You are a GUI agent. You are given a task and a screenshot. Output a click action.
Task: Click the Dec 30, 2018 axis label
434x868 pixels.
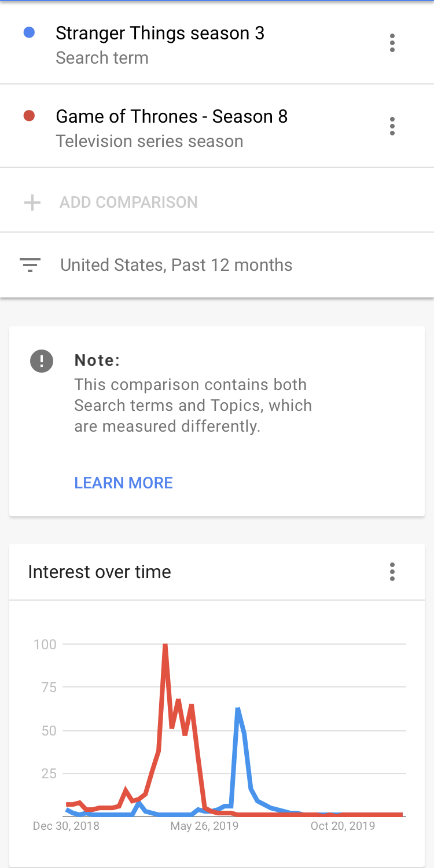[66, 826]
